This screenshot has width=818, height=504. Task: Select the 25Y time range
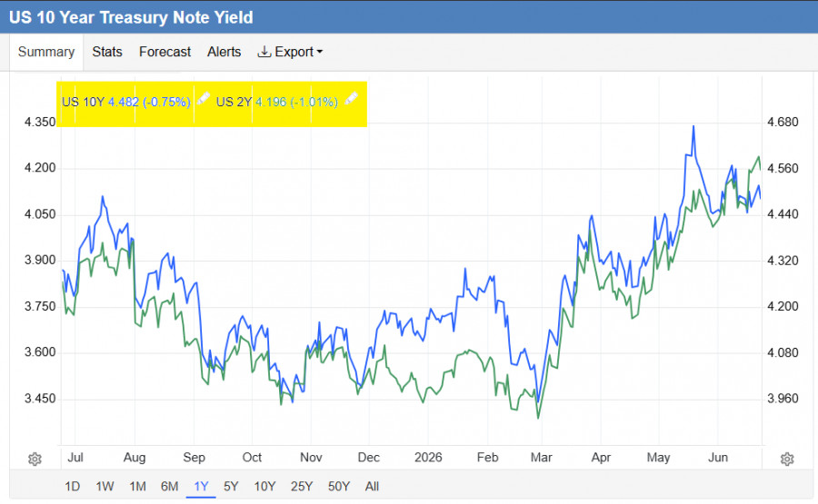point(302,486)
